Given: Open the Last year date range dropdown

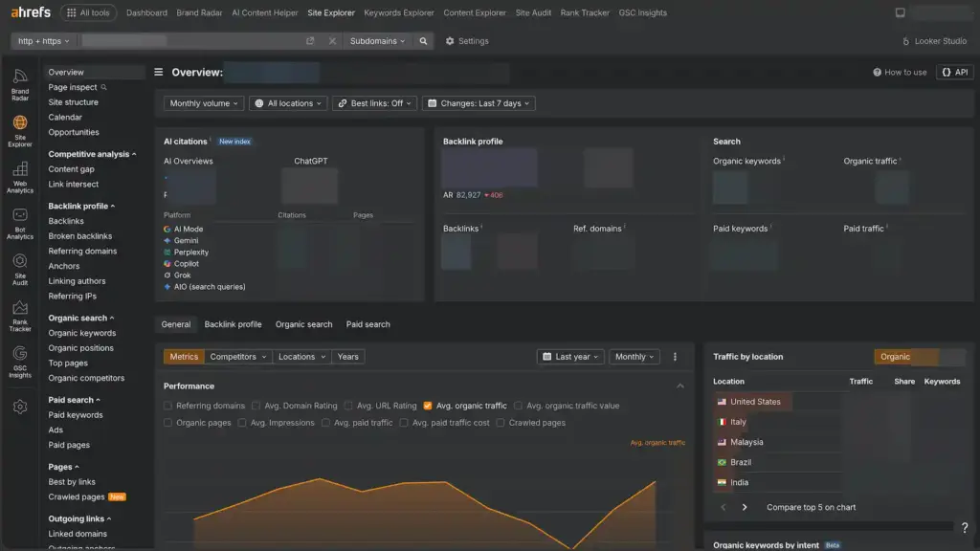Looking at the screenshot, I should tap(570, 357).
